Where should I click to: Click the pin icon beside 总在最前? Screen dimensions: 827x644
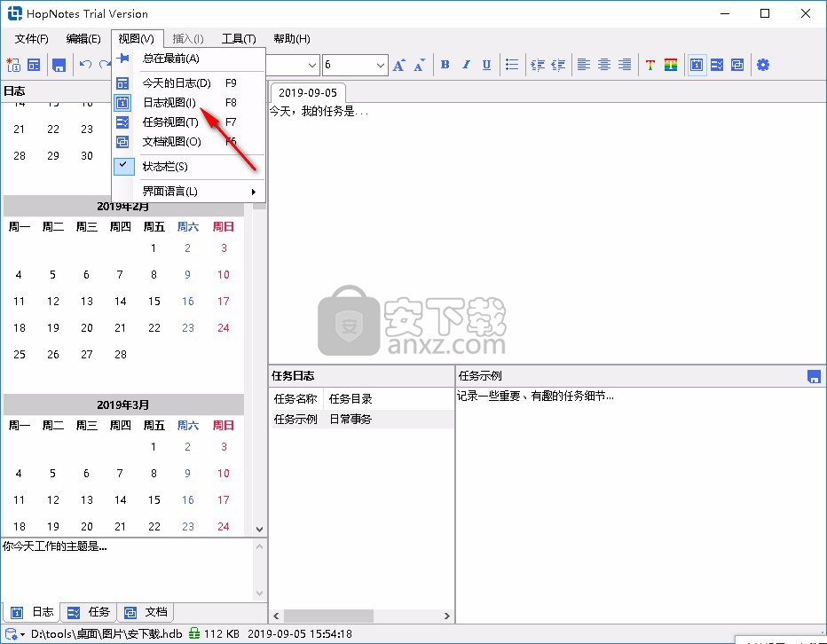(122, 58)
